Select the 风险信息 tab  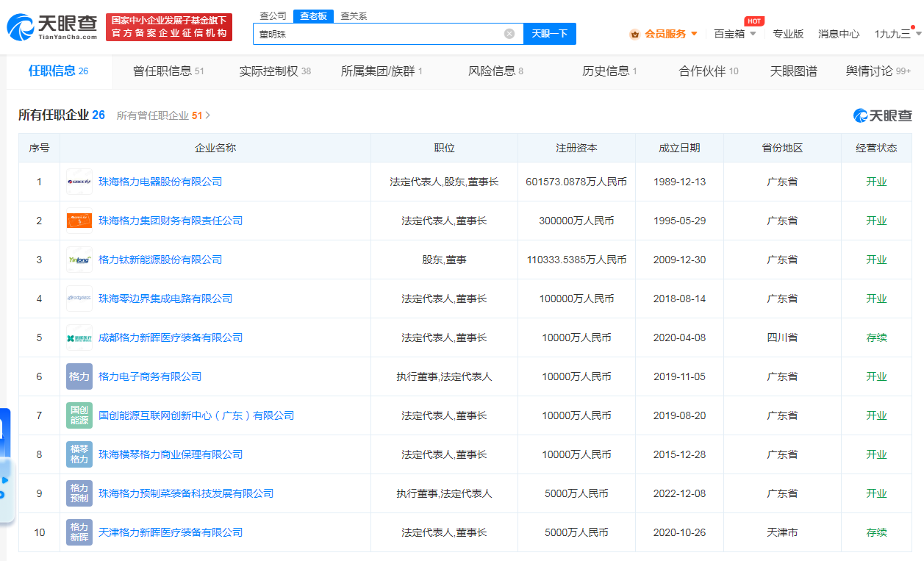[x=495, y=71]
